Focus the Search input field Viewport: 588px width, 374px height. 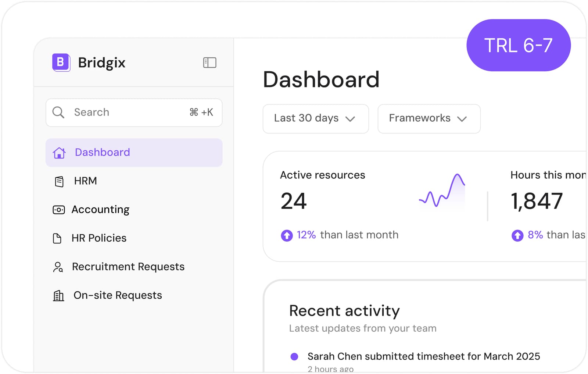click(x=134, y=113)
